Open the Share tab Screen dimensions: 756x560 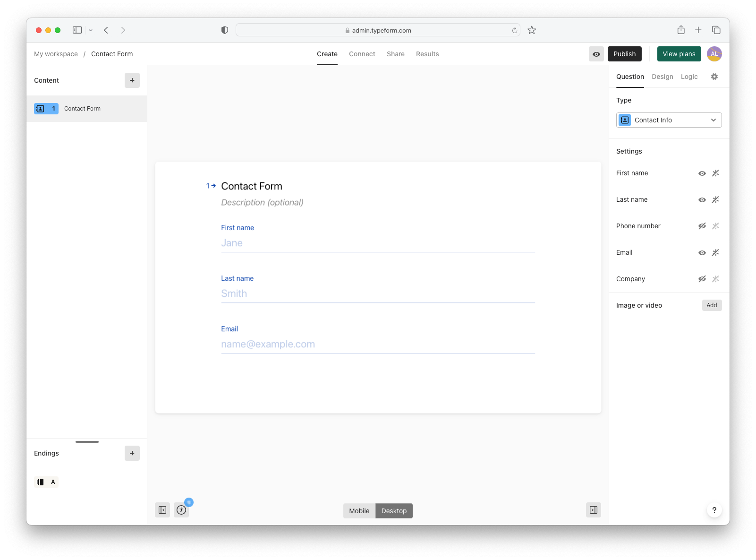[396, 54]
